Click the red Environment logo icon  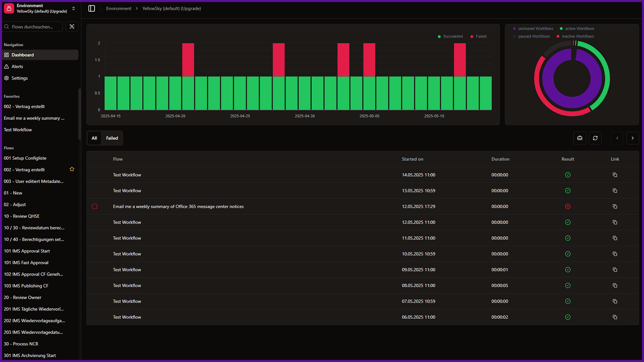tap(9, 8)
